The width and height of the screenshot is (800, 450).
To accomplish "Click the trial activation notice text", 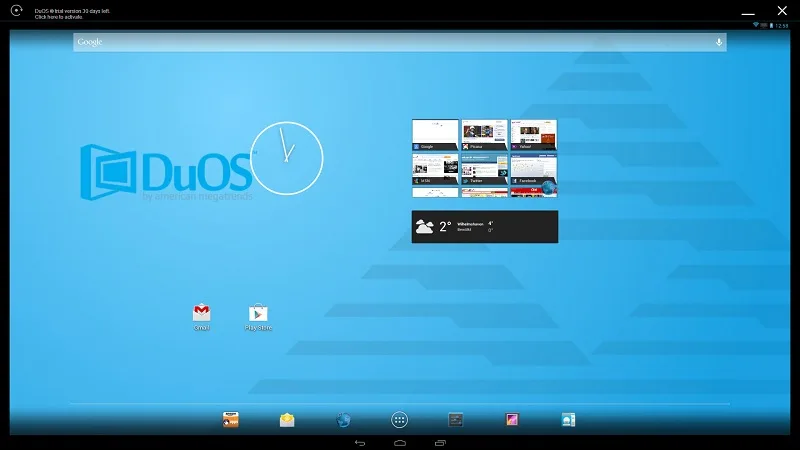I will click(72, 14).
